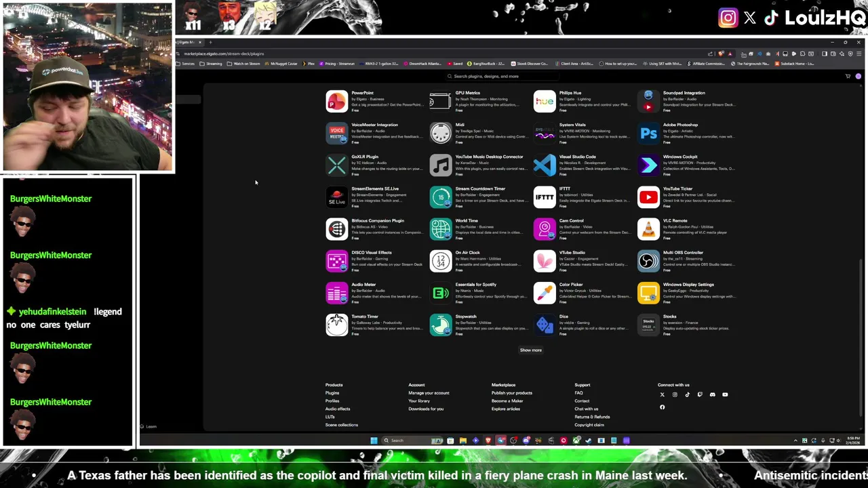
Task: Open the Multi OBS Controller icon
Action: (x=648, y=261)
